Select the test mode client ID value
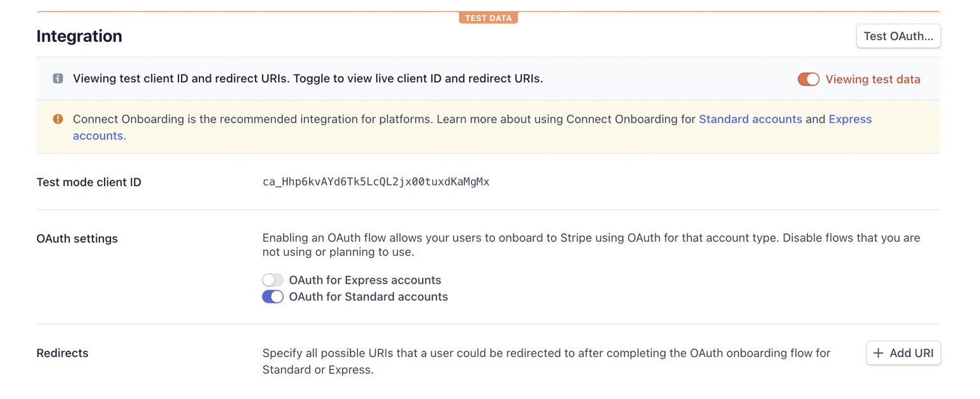Screen dimensions: 980x399 tap(376, 182)
